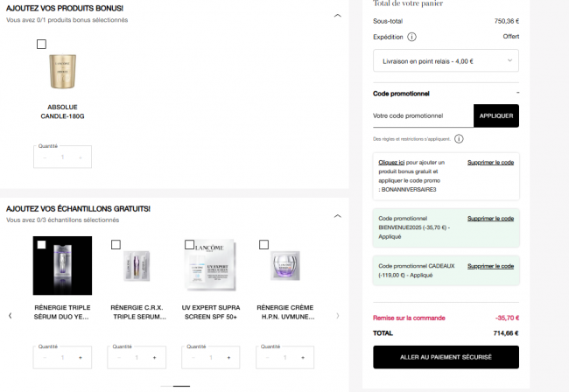Increase quantity of Rénergie Triple Sérum Duo
The height and width of the screenshot is (392, 569).
click(81, 358)
